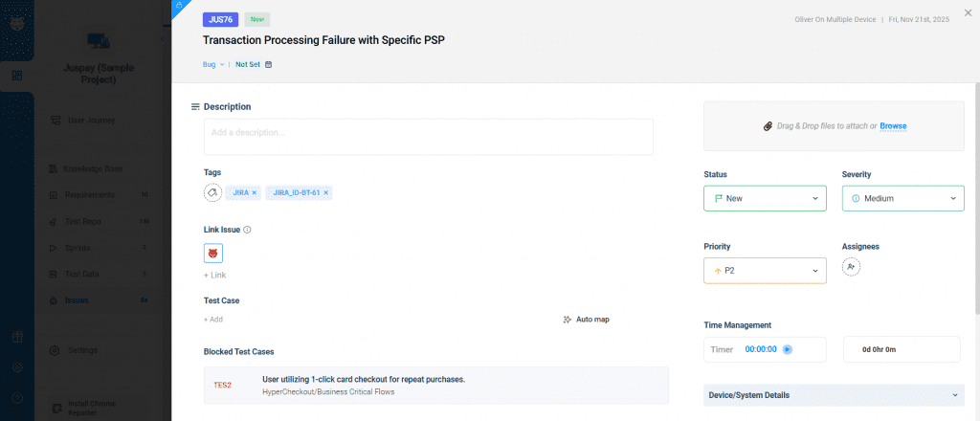Open the TES2 blocked test case

coord(223,385)
